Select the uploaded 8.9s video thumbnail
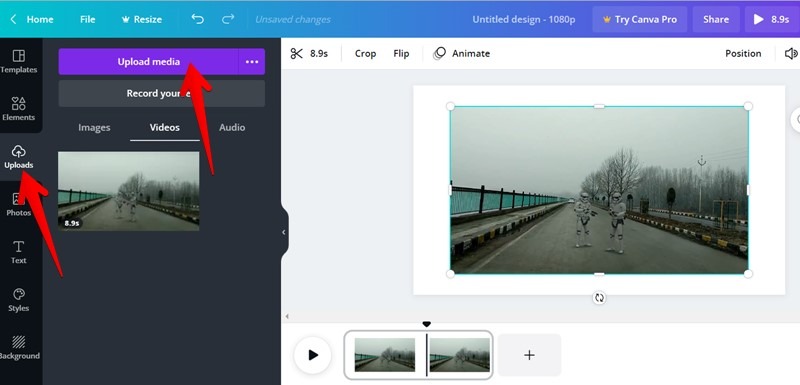Viewport: 800px width, 385px height. (x=129, y=191)
